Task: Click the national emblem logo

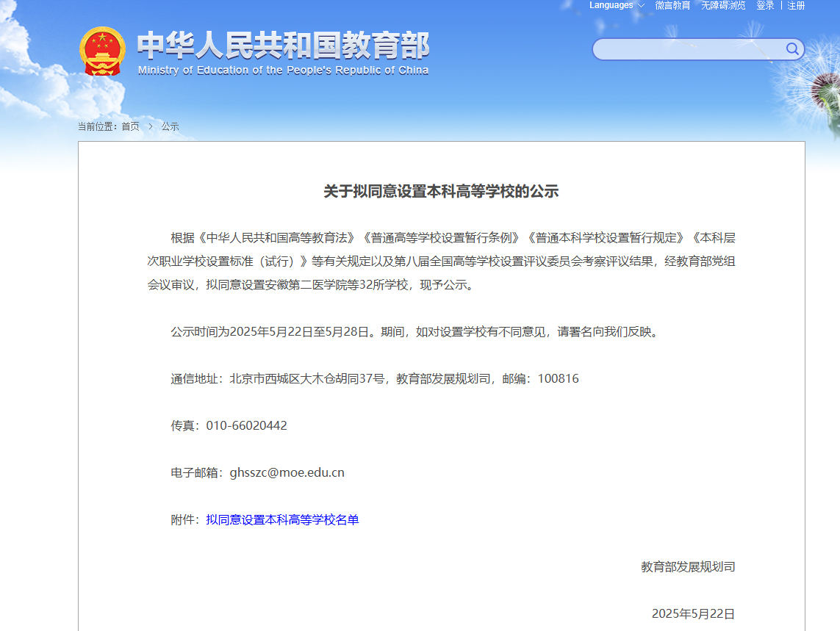Action: click(x=102, y=51)
